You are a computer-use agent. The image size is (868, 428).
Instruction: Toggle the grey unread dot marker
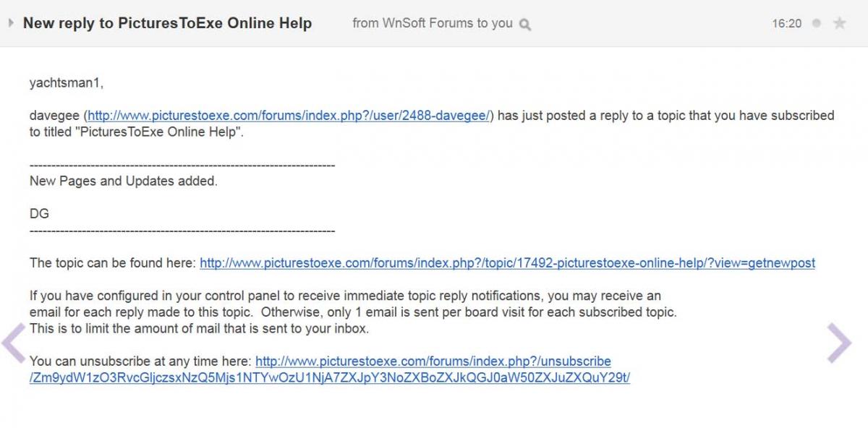pos(817,23)
